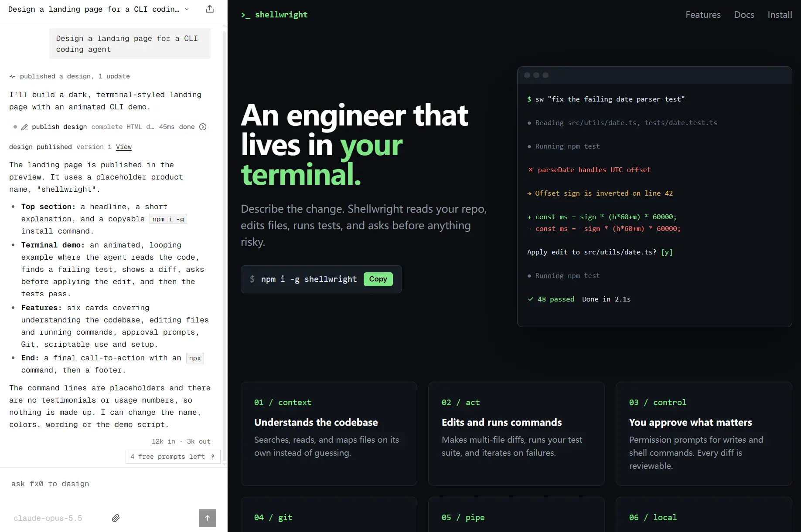
Task: Click the activity icon beside 'published a design'
Action: (12, 76)
